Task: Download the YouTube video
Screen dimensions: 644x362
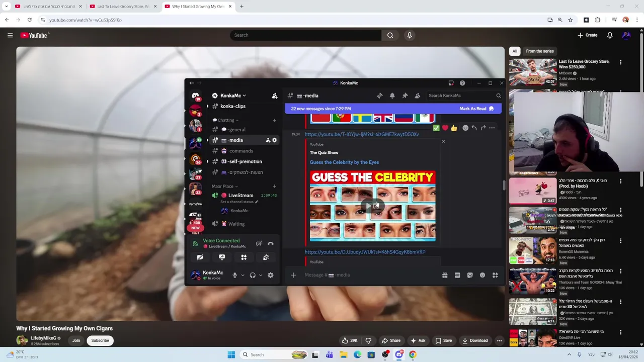Action: point(475,340)
